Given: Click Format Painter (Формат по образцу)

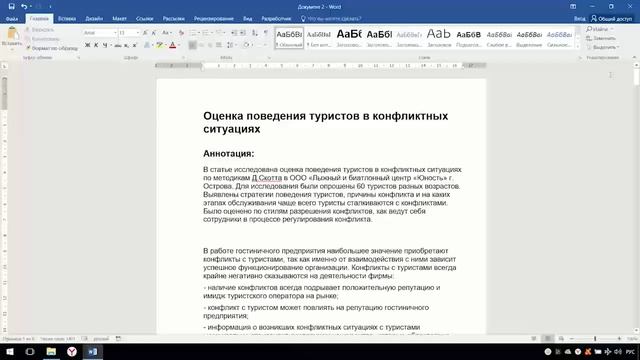Looking at the screenshot, I should 52,48.
